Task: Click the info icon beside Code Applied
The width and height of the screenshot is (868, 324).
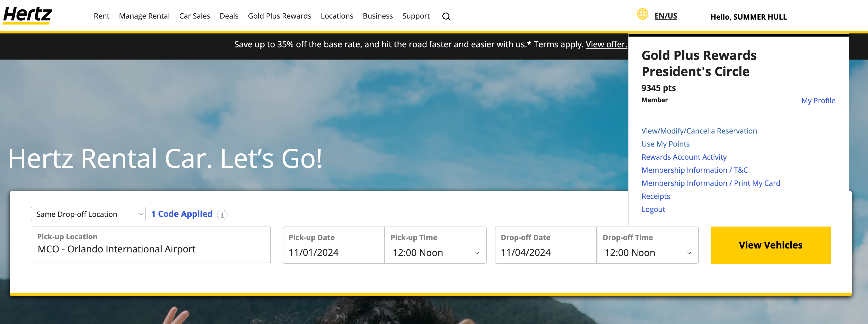Action: [x=222, y=215]
